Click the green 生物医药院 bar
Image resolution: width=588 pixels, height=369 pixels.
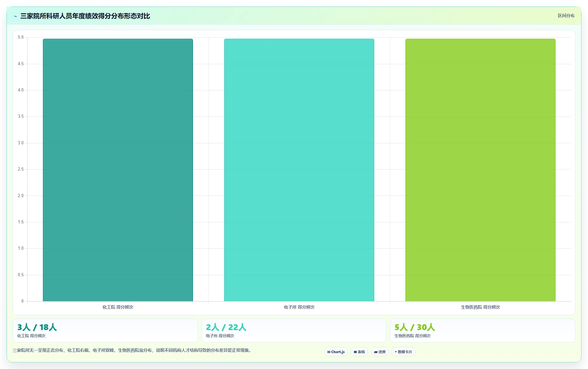point(480,170)
